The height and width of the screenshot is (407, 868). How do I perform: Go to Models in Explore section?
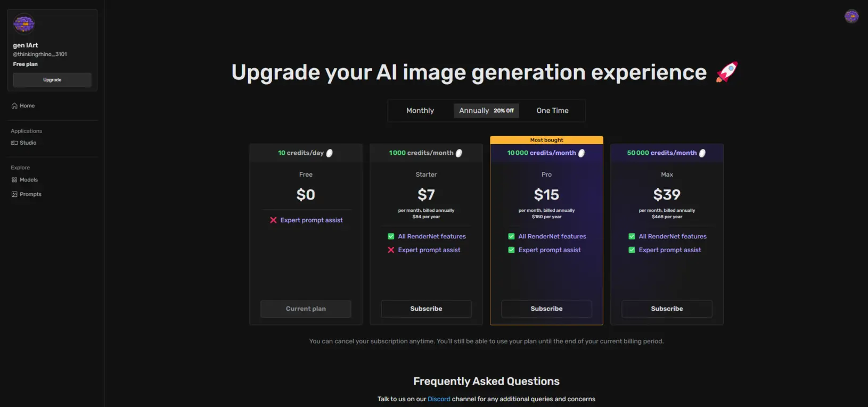[x=24, y=180]
